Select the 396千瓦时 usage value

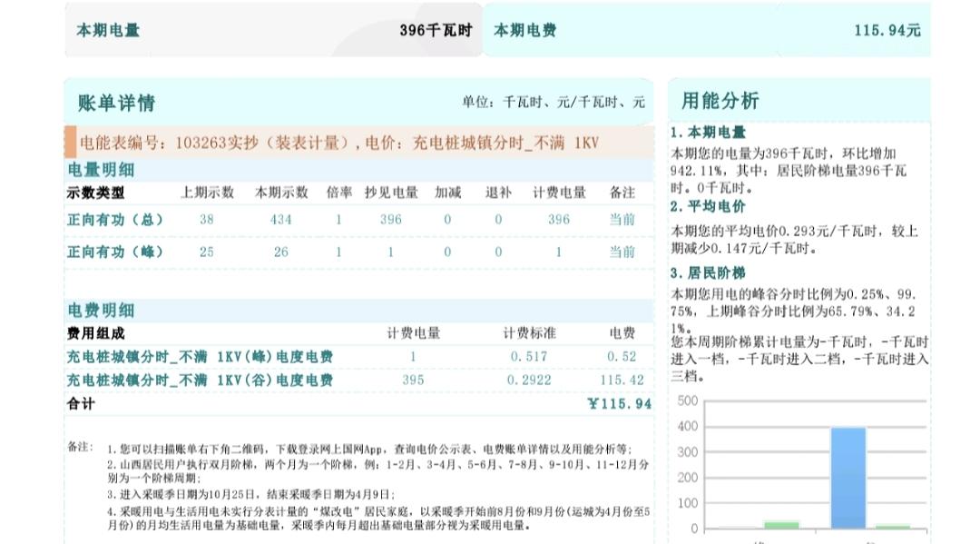[436, 30]
